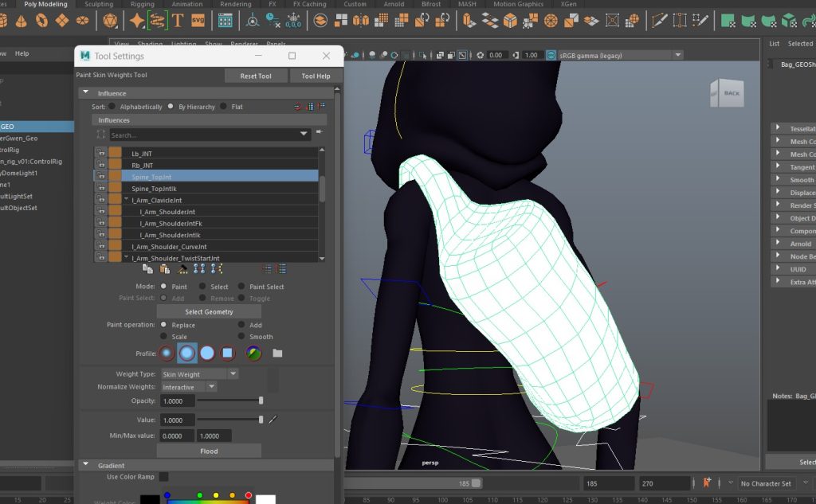This screenshot has width=816, height=504.
Task: Toggle lock on Lb_JNT influence
Action: (x=101, y=154)
